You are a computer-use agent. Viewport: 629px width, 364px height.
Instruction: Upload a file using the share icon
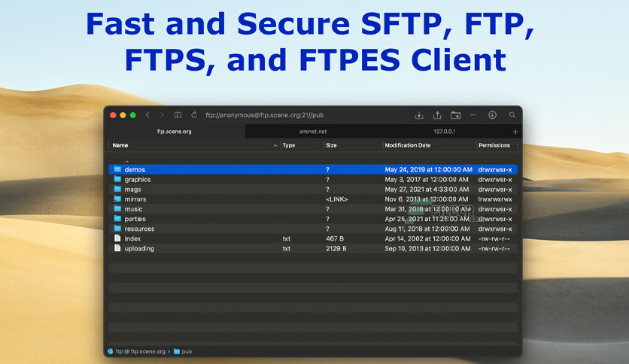(x=437, y=115)
